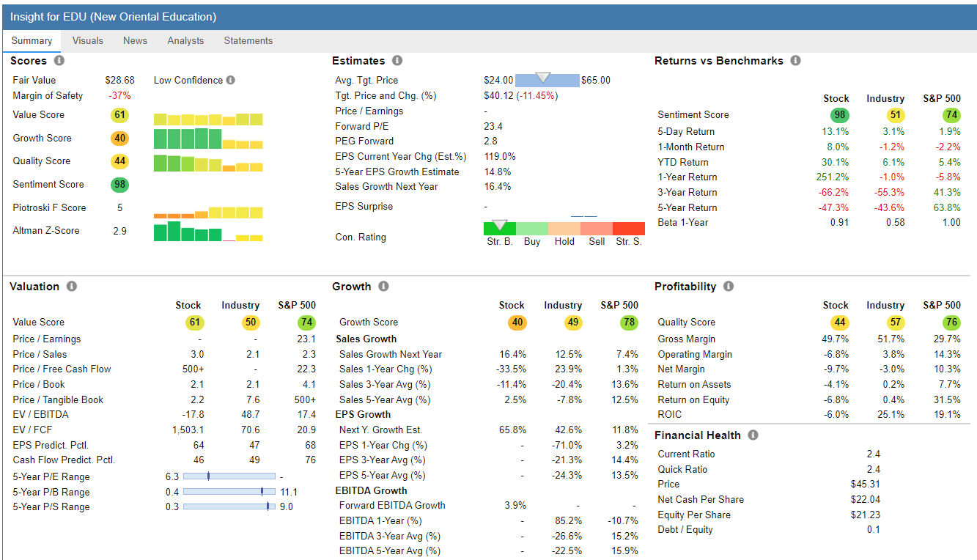This screenshot has width=977, height=560.
Task: Click the Debt / Equity label
Action: click(685, 530)
